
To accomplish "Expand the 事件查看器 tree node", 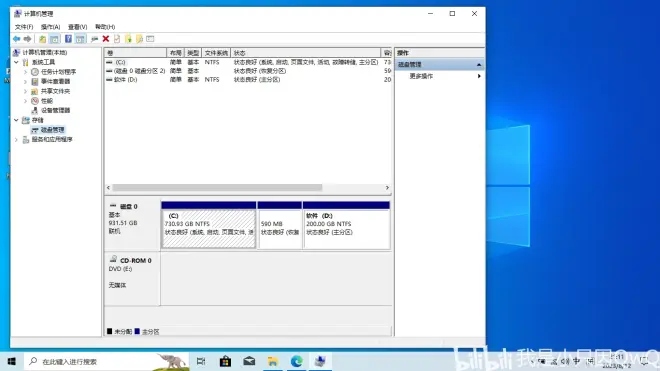I will [25, 82].
